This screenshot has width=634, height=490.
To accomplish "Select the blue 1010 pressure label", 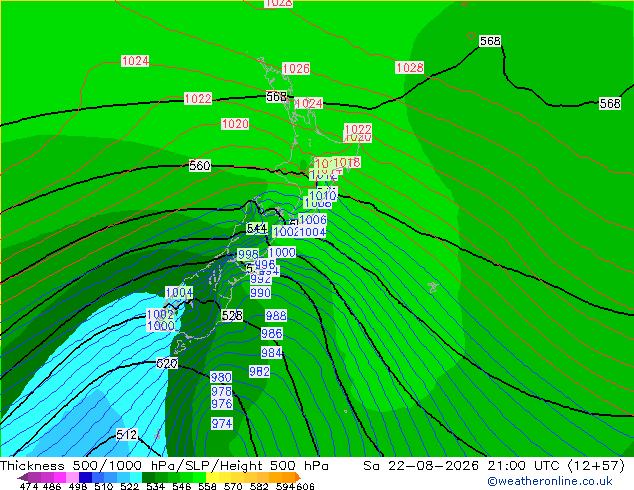I will pos(323,196).
